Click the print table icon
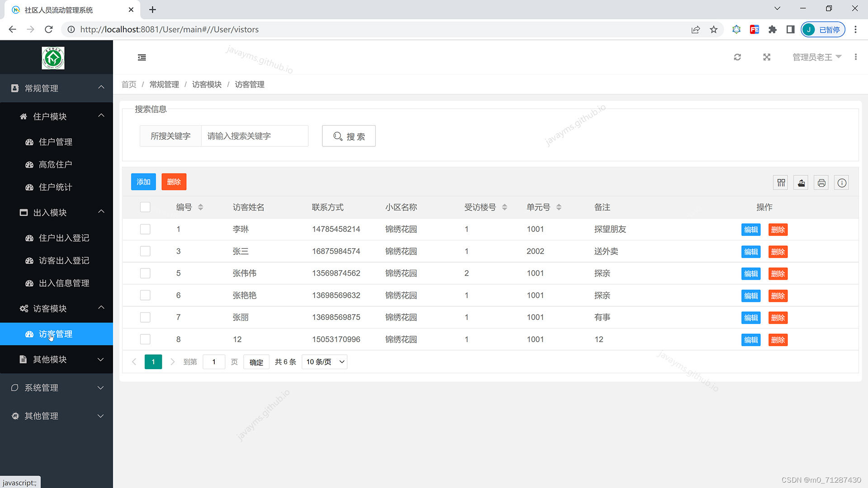Image resolution: width=868 pixels, height=488 pixels. [821, 183]
